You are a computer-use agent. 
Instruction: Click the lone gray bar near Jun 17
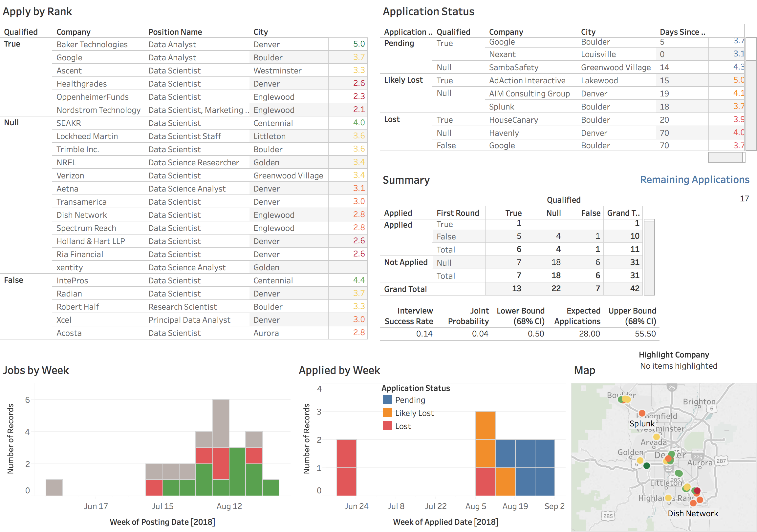[54, 487]
